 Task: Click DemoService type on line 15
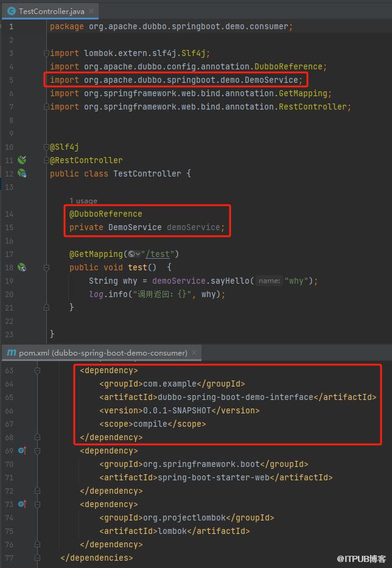click(x=135, y=227)
